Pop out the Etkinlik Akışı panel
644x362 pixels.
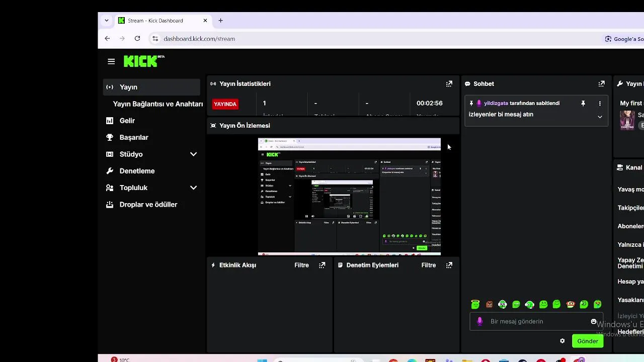[322, 265]
